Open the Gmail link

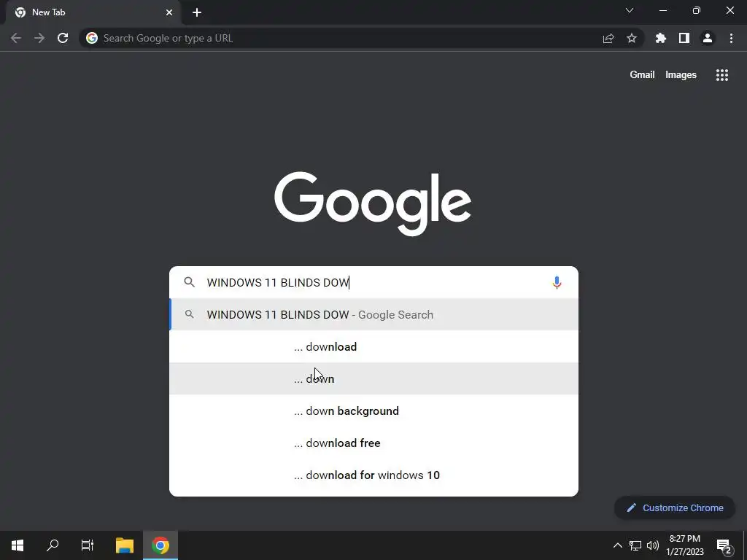click(x=642, y=75)
